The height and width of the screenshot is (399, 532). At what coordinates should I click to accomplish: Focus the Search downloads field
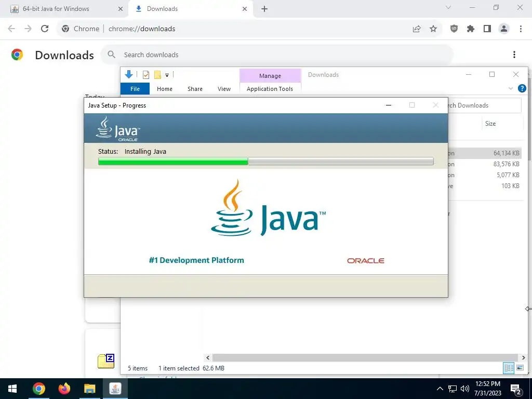click(x=278, y=55)
